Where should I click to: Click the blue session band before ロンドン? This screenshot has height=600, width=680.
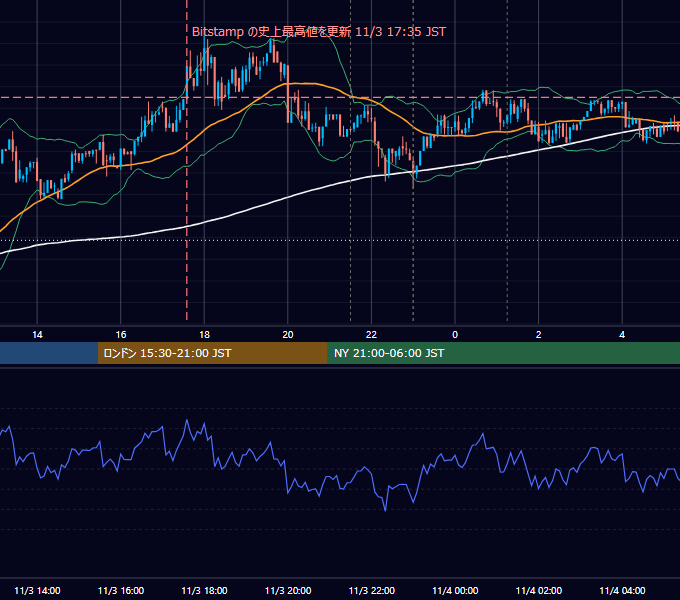pyautogui.click(x=49, y=353)
